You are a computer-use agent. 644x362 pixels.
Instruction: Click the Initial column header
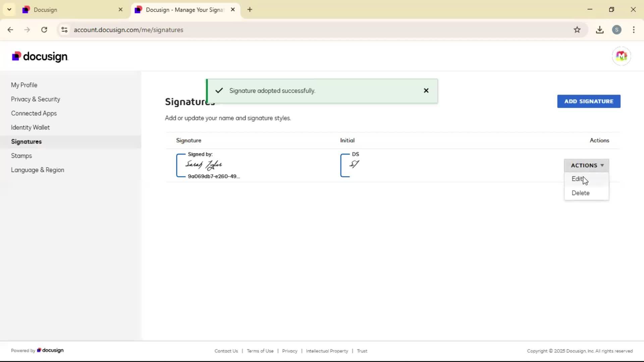click(x=347, y=140)
